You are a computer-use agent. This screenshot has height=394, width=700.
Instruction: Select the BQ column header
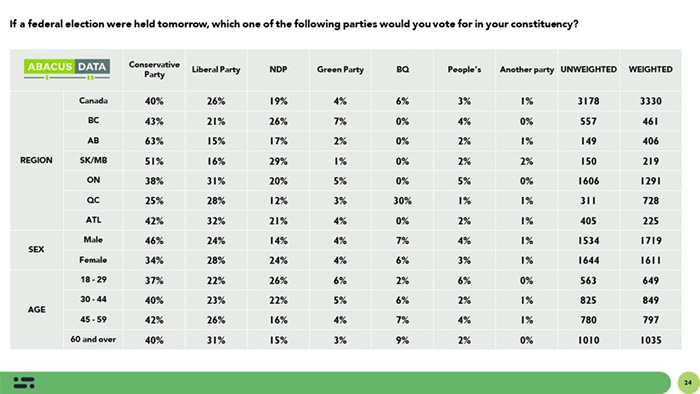pos(402,70)
